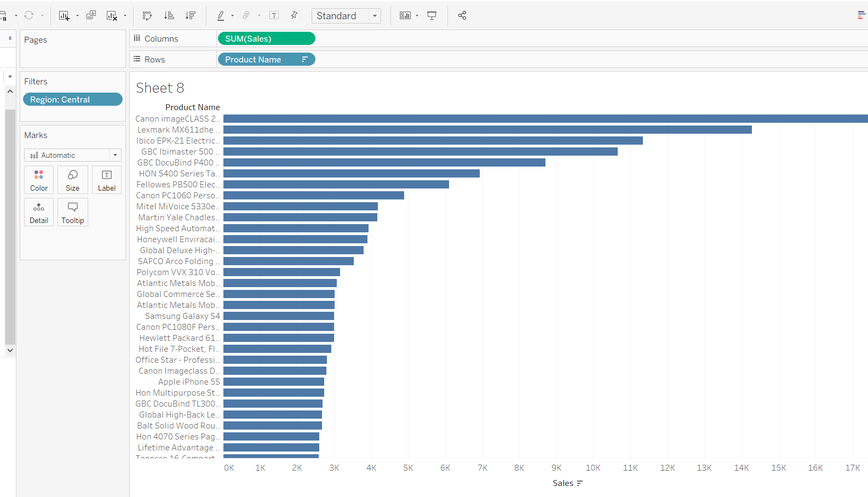Screen dimensions: 868x497
Task: Click the Lexmark MX611dhe bar
Action: (487, 129)
